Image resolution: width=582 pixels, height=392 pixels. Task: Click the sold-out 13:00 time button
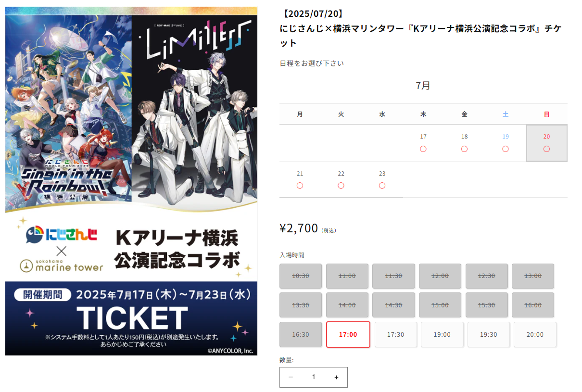tap(533, 276)
